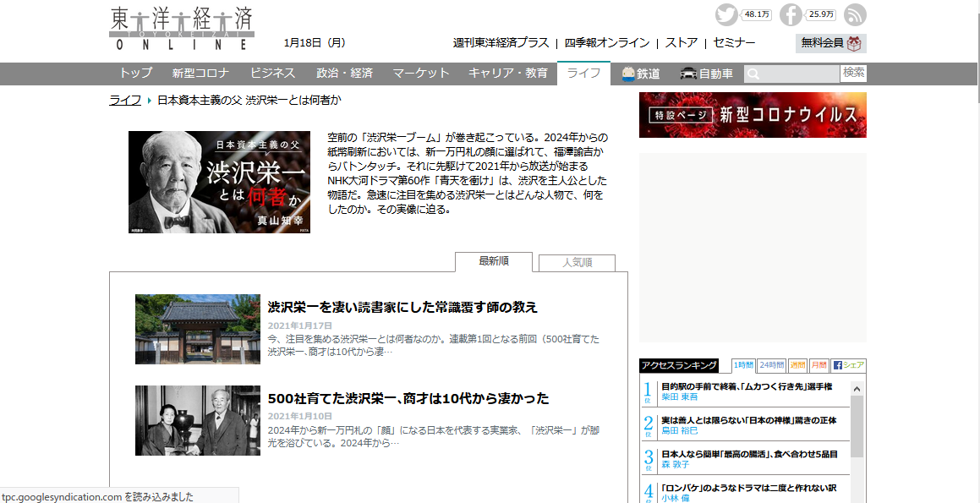980x503 pixels.
Task: Select the 1時間 ranking tab
Action: [x=744, y=365]
